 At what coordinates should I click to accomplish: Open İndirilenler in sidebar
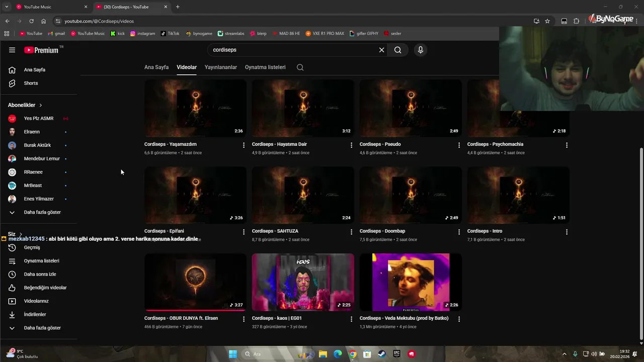click(38, 314)
